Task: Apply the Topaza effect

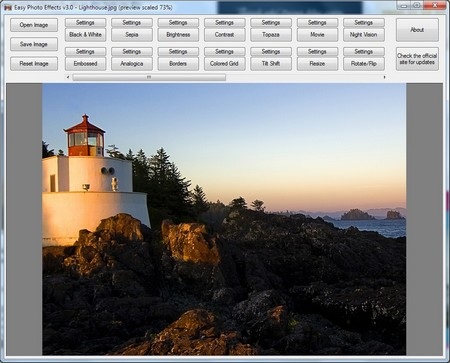Action: coord(271,35)
